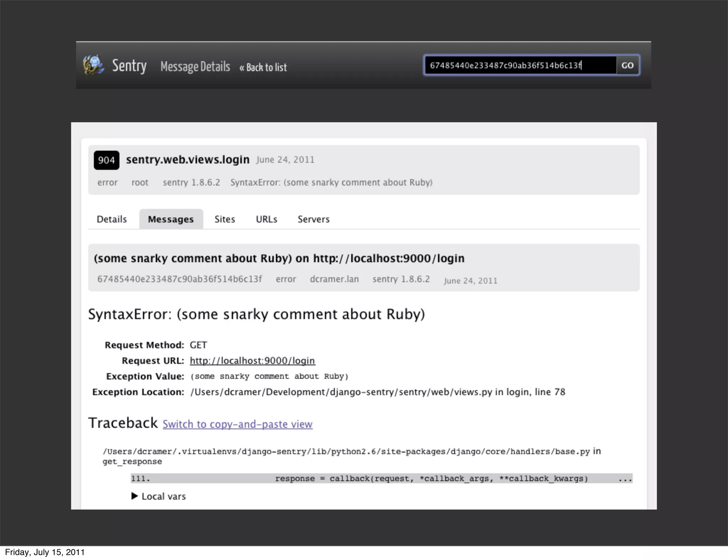Select the Messages tab
The height and width of the screenshot is (560, 728).
[x=171, y=219]
